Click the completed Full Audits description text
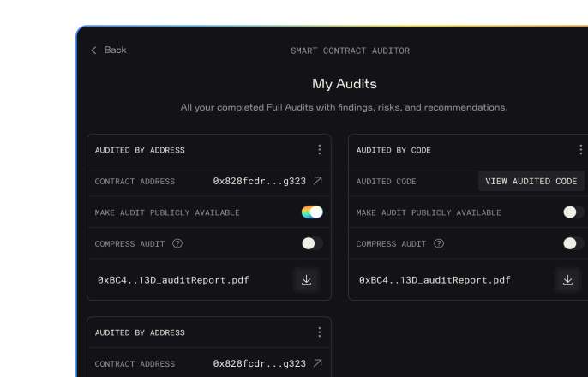The image size is (588, 377). tap(344, 108)
